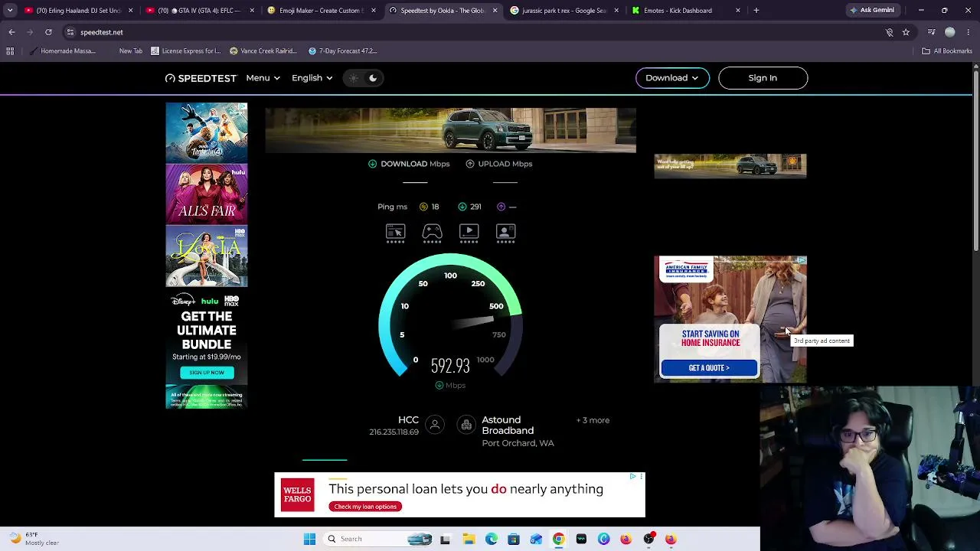Click the All's Fair Hulu ad thumbnail
The height and width of the screenshot is (551, 980).
(207, 194)
